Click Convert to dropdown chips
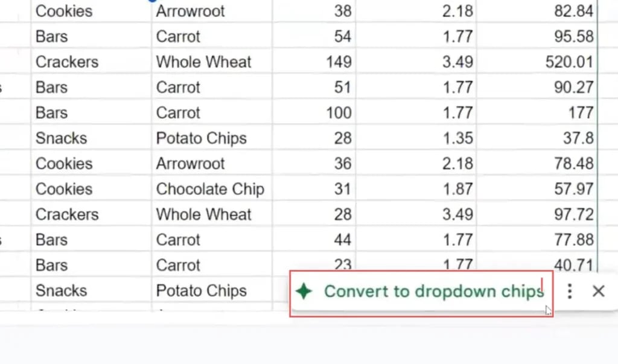The image size is (618, 364). 433,292
